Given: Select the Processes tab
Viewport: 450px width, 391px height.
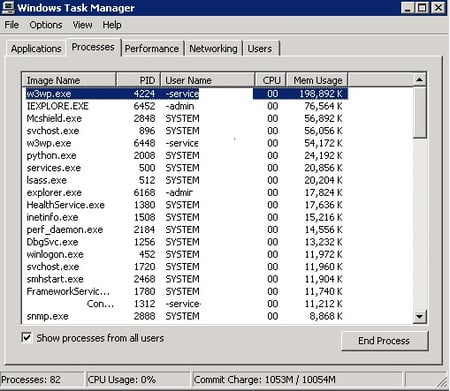Looking at the screenshot, I should 93,47.
